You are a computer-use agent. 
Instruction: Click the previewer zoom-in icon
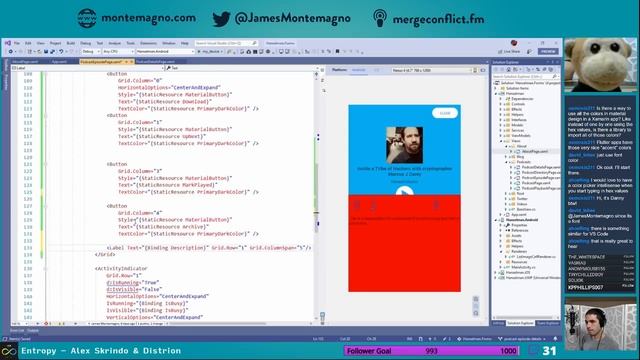click(476, 299)
